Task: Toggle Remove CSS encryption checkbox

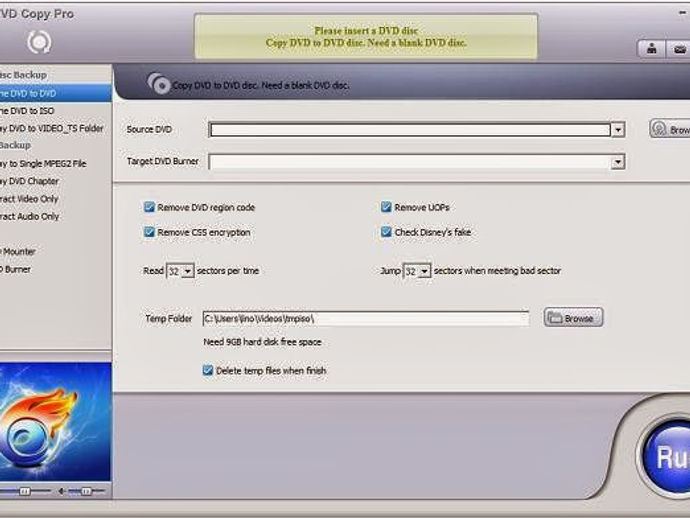Action: (x=150, y=232)
